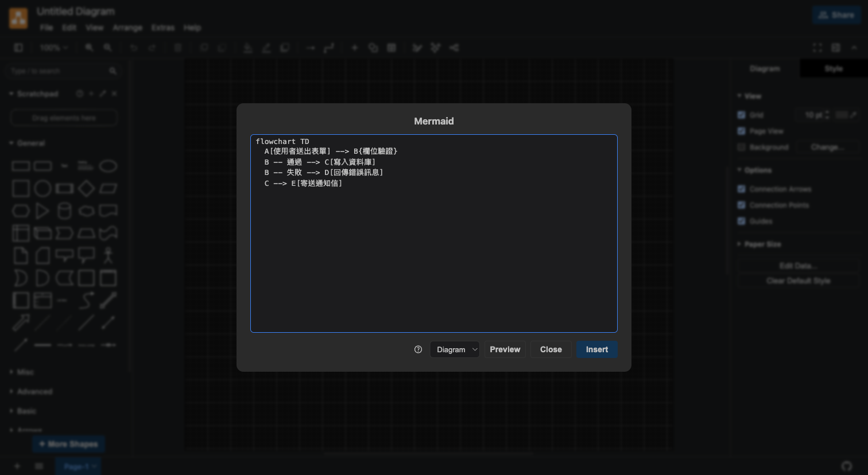Click the zoom in magnifier icon
Viewport: 868px width, 475px height.
(90, 48)
